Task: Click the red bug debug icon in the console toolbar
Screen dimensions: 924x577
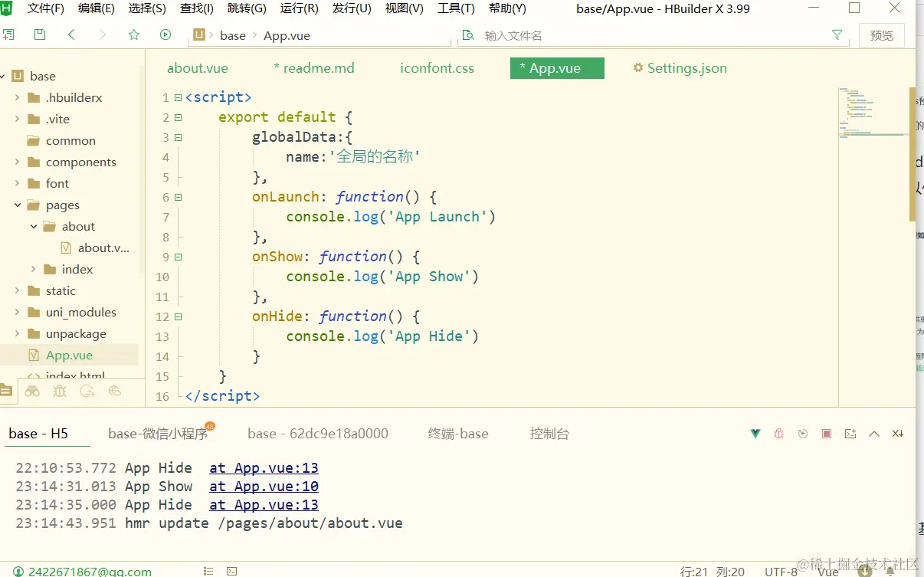Action: pyautogui.click(x=778, y=434)
